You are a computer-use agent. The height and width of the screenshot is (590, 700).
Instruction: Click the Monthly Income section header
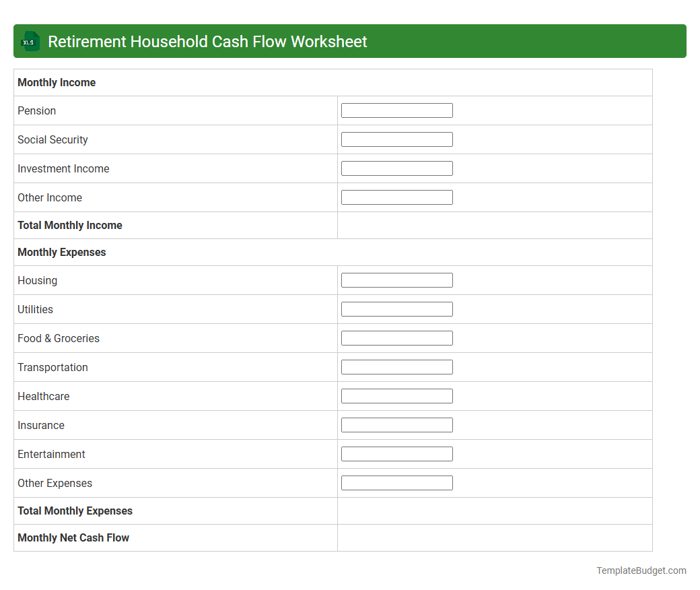click(57, 82)
